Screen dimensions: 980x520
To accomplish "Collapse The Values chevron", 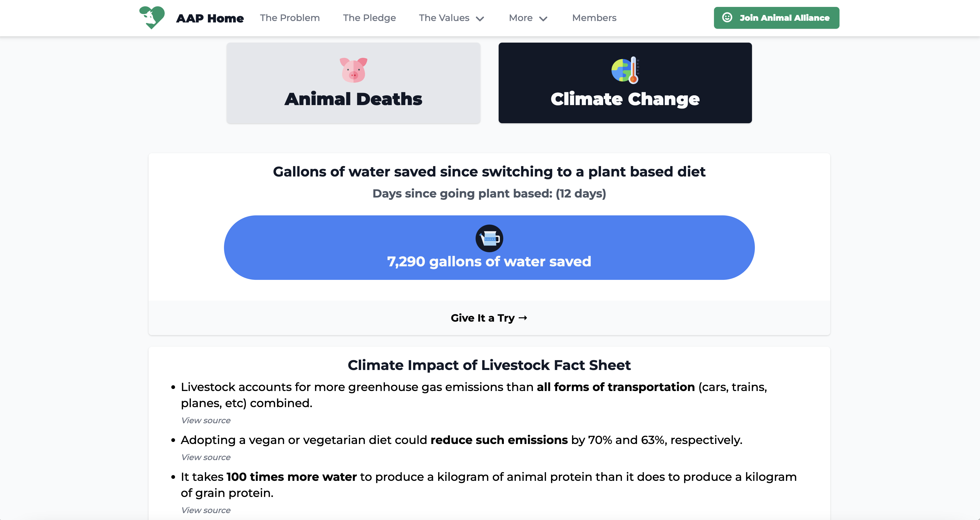I will coord(480,18).
